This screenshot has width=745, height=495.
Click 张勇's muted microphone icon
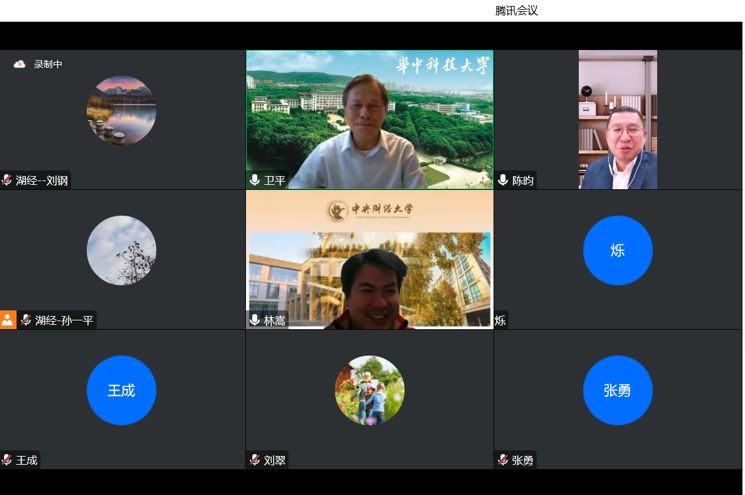click(x=503, y=460)
